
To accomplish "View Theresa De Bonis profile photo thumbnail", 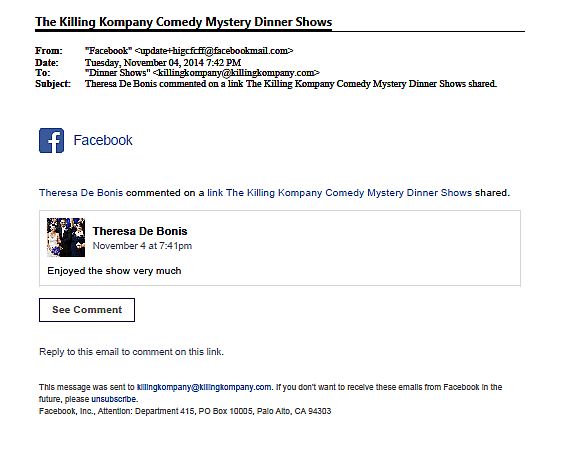I will pyautogui.click(x=66, y=237).
